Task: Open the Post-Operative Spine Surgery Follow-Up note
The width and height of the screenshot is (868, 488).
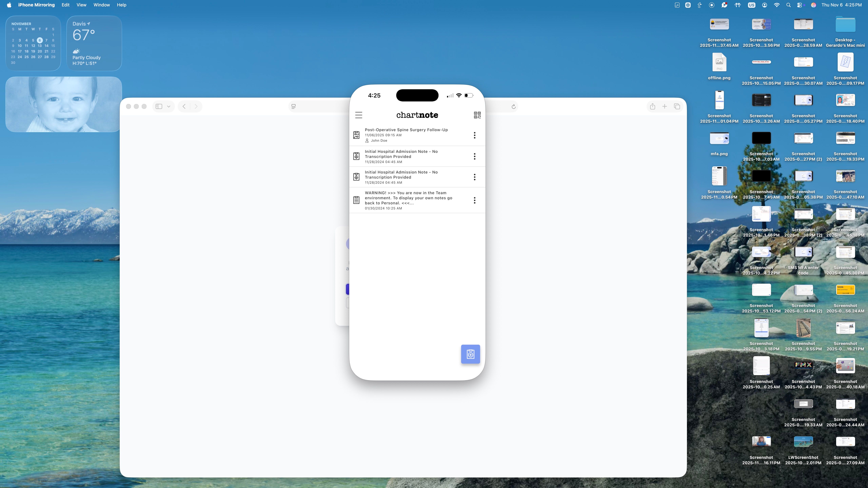Action: point(406,134)
